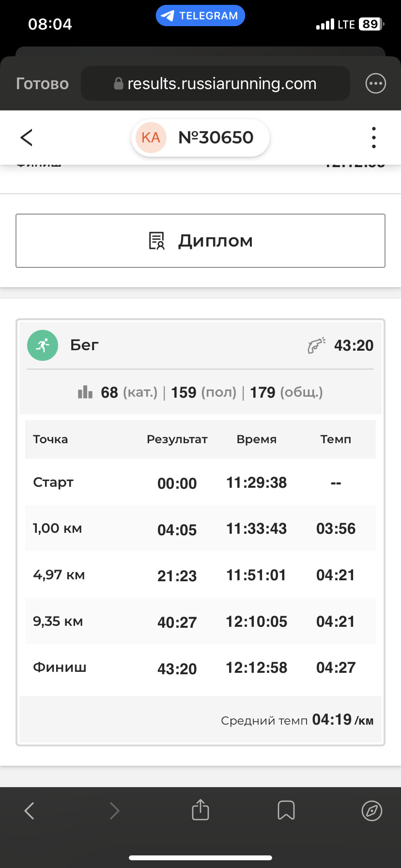
Task: Tap the results.russiarunning.com address field
Action: click(x=215, y=83)
